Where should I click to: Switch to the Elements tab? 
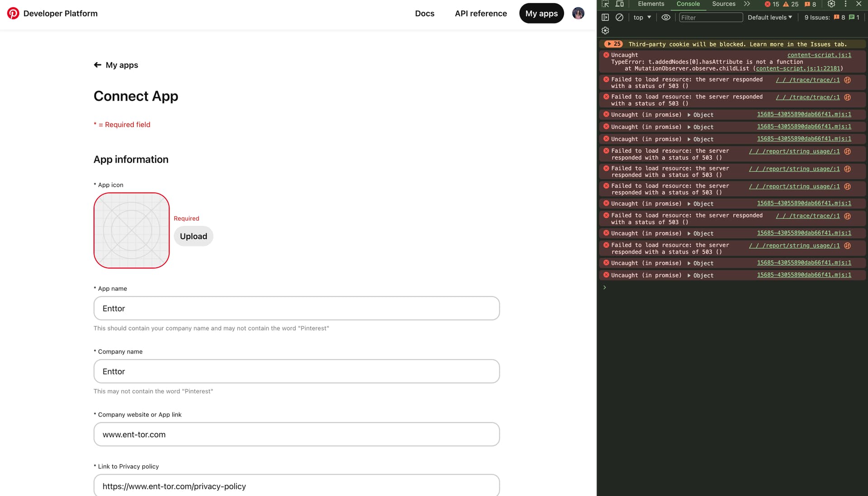(651, 4)
